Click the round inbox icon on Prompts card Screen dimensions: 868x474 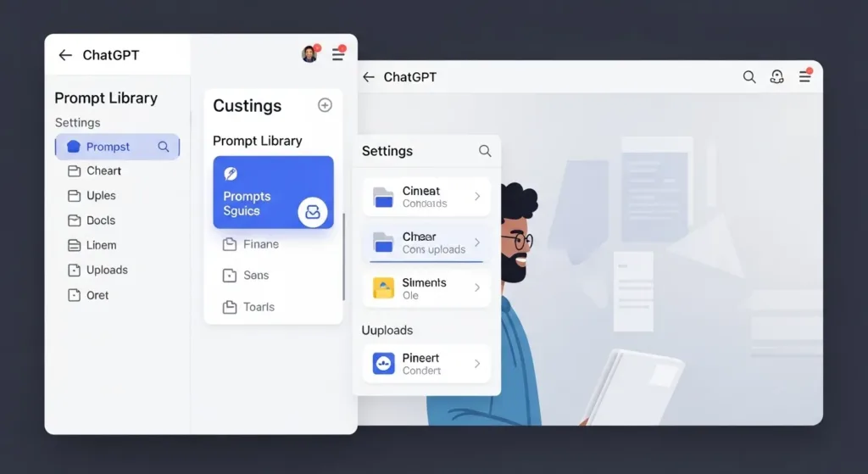[312, 212]
